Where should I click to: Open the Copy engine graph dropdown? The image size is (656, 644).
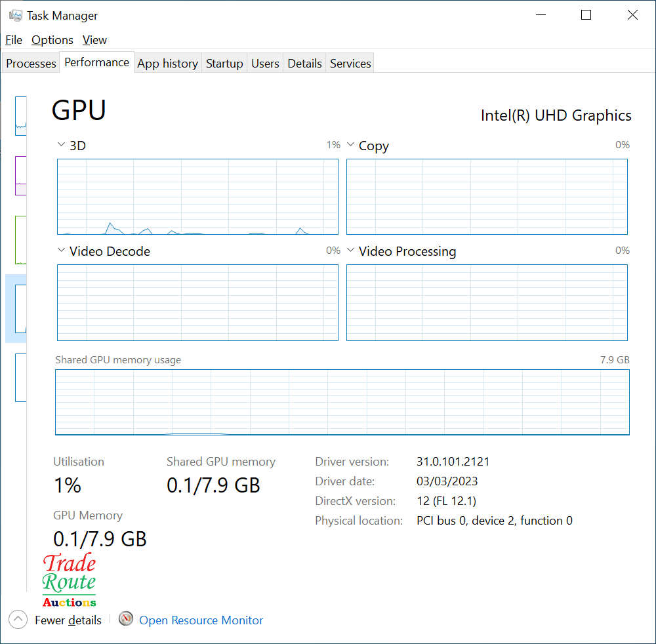click(x=351, y=145)
